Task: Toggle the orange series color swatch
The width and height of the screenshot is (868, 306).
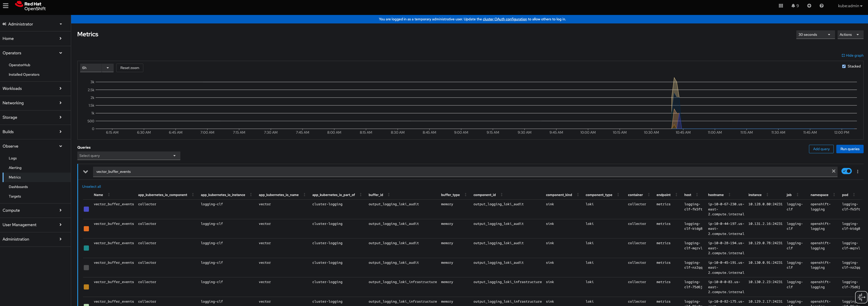Action: [x=86, y=229]
